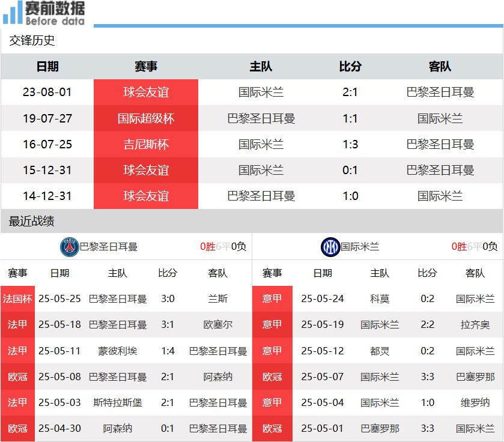Click the 0:1 score on 25-04-30

pyautogui.click(x=168, y=428)
